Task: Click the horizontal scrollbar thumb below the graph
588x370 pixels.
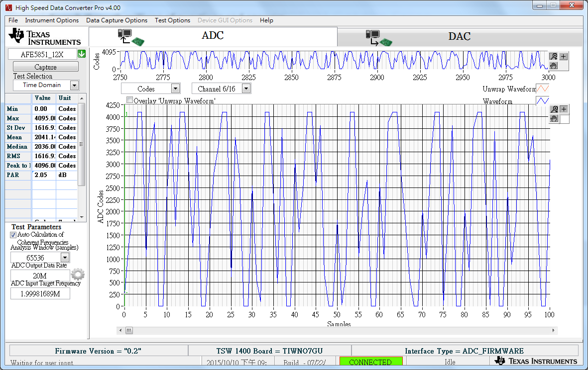Action: (128, 330)
